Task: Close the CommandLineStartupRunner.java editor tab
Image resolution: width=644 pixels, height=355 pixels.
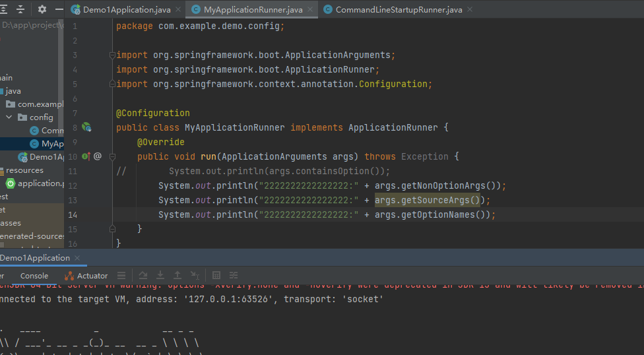Action: coord(469,9)
